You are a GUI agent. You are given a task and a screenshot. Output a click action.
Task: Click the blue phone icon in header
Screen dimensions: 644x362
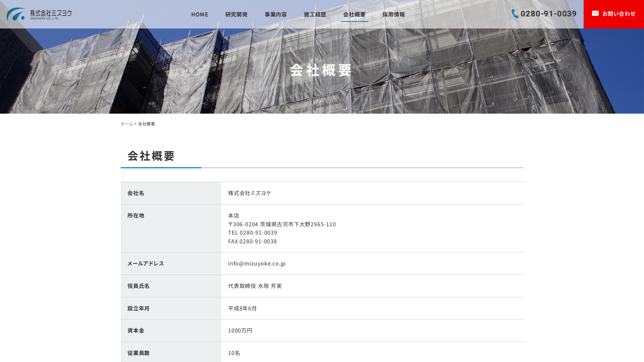515,14
